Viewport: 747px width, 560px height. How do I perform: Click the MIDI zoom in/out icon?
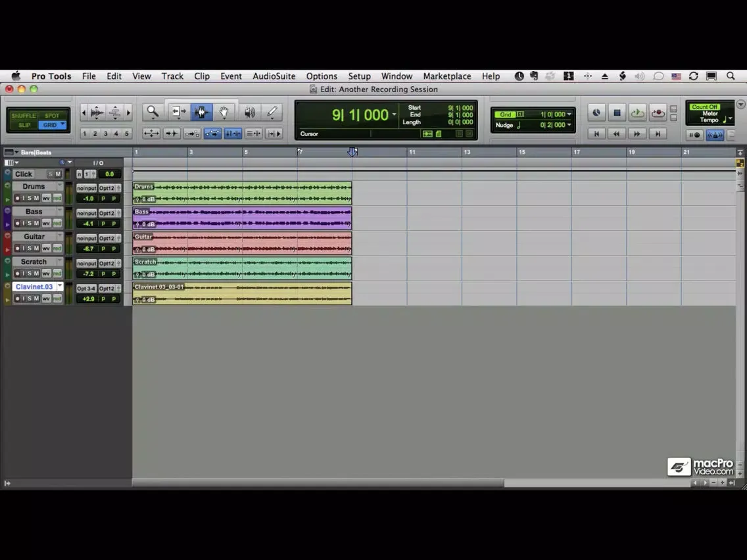point(114,113)
